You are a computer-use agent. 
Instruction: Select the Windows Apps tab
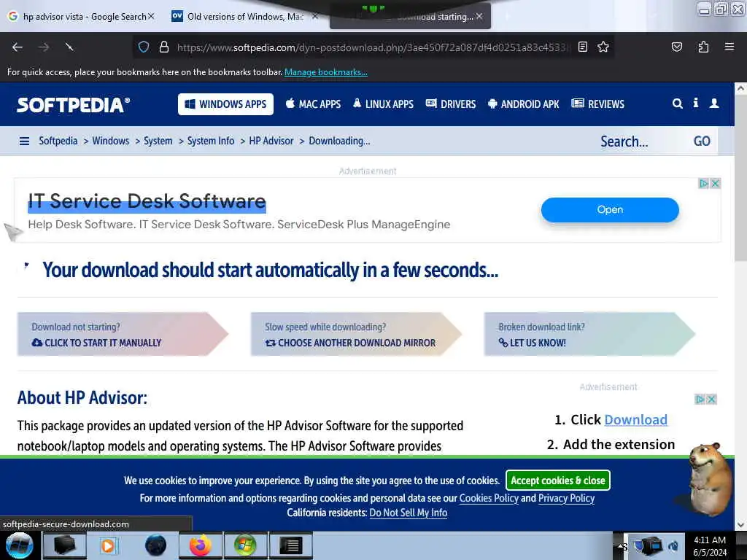[225, 104]
